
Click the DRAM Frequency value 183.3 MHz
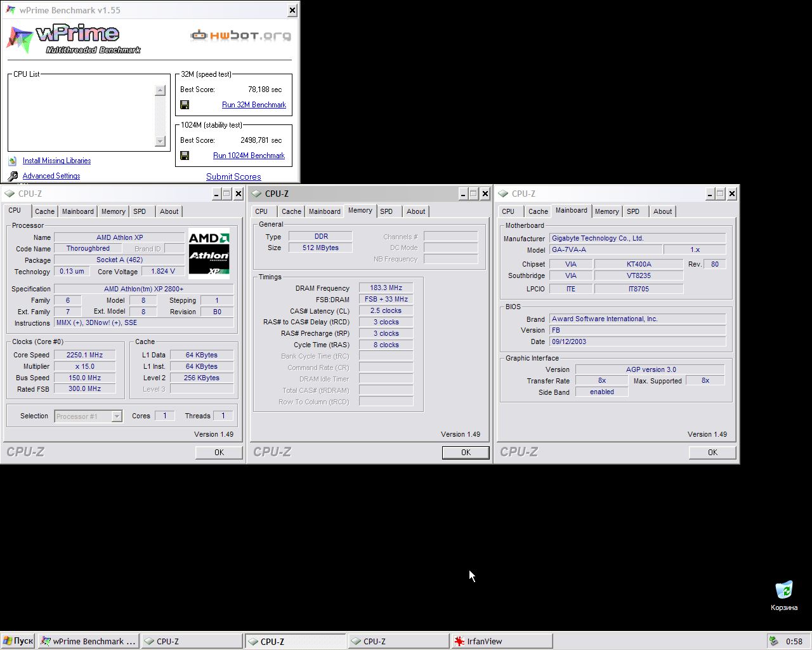386,288
